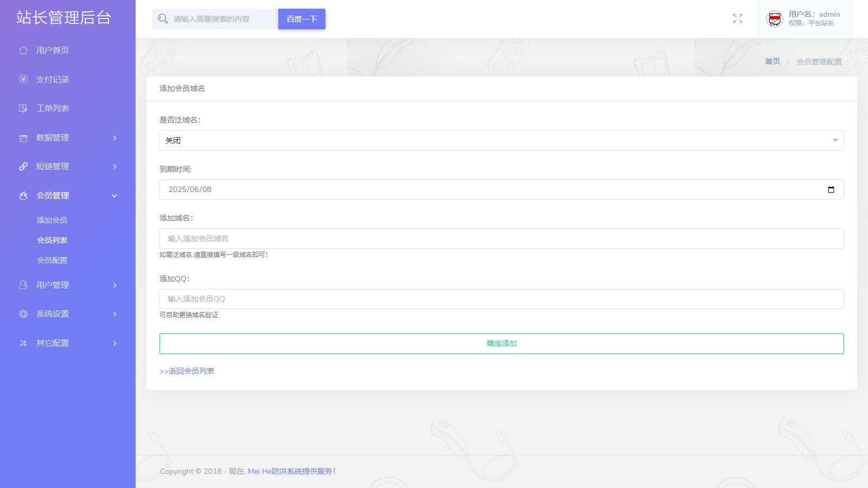Viewport: 868px width, 488px height.
Task: Click the home icon beside 用户首页
Action: [x=23, y=50]
